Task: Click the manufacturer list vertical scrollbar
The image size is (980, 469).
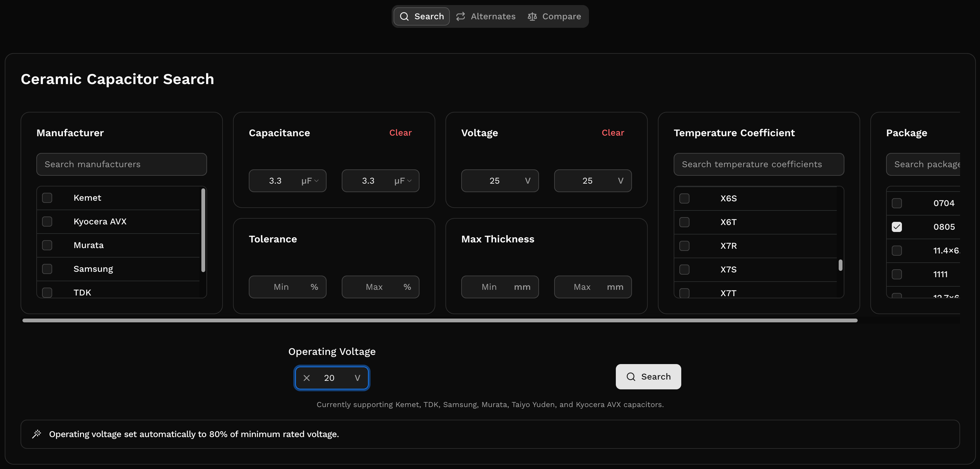Action: click(x=203, y=230)
